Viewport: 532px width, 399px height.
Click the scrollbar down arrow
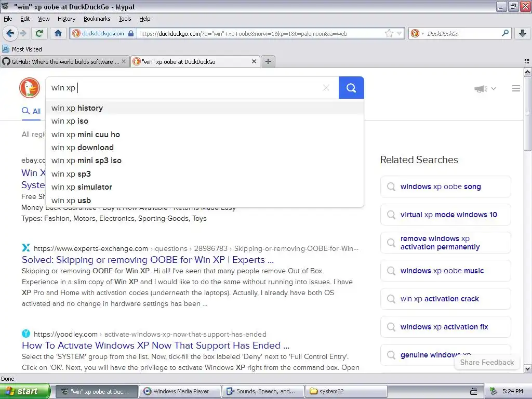point(527,369)
